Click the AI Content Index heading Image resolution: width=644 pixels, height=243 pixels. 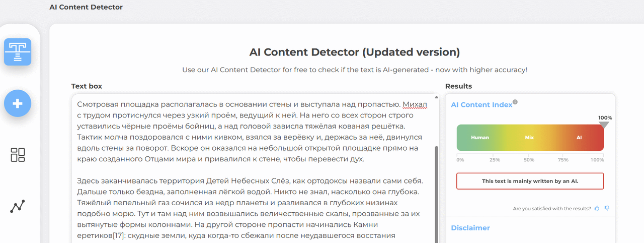pyautogui.click(x=481, y=105)
